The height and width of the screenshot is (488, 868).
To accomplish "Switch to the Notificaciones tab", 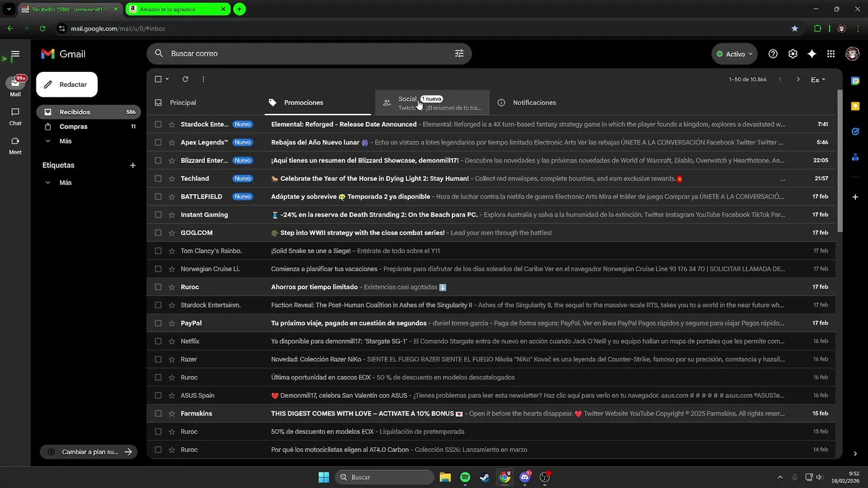I will pos(546,103).
